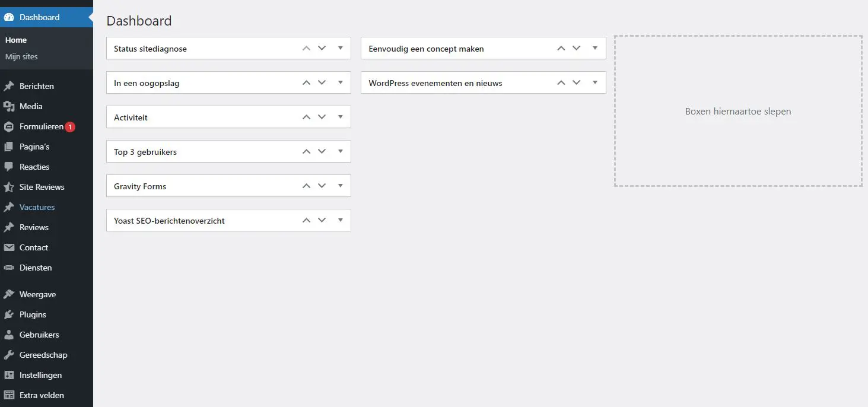Image resolution: width=868 pixels, height=407 pixels.
Task: Click the Plugins plug icon
Action: (x=9, y=314)
